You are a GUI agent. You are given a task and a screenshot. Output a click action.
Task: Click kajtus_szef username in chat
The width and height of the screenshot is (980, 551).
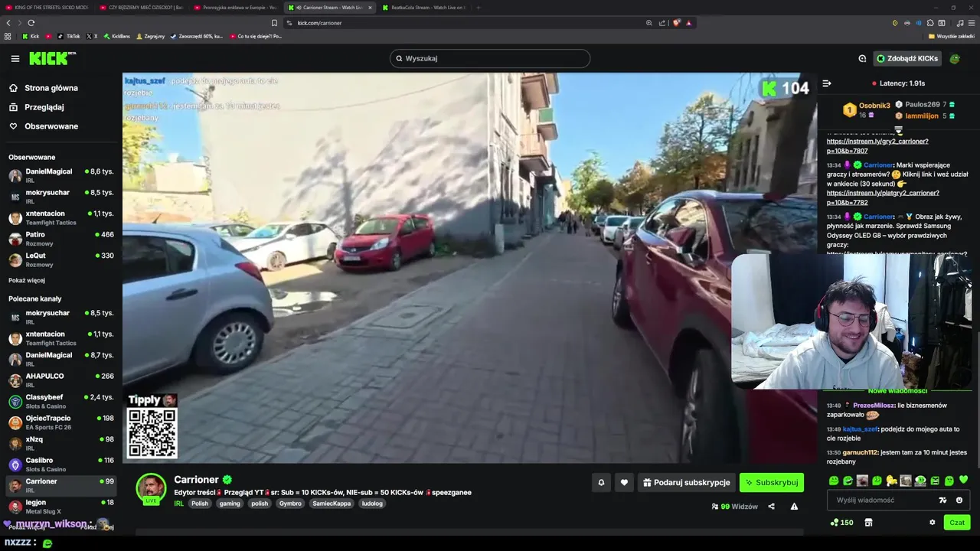pyautogui.click(x=861, y=429)
